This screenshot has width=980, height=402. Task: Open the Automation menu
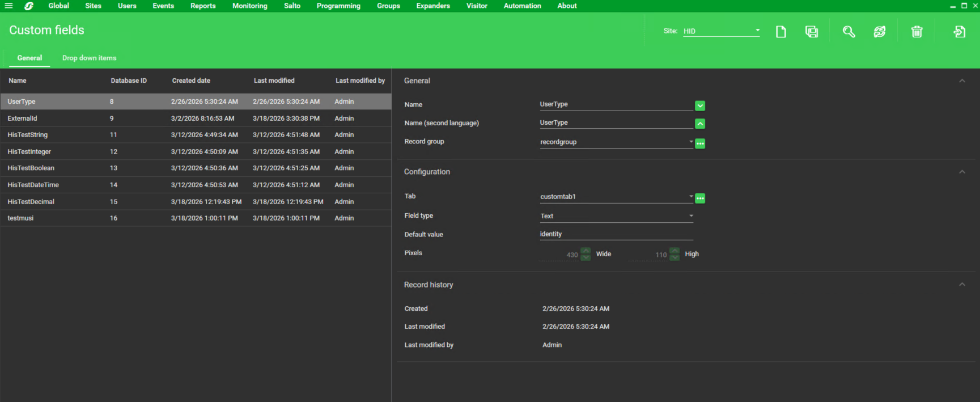coord(523,6)
